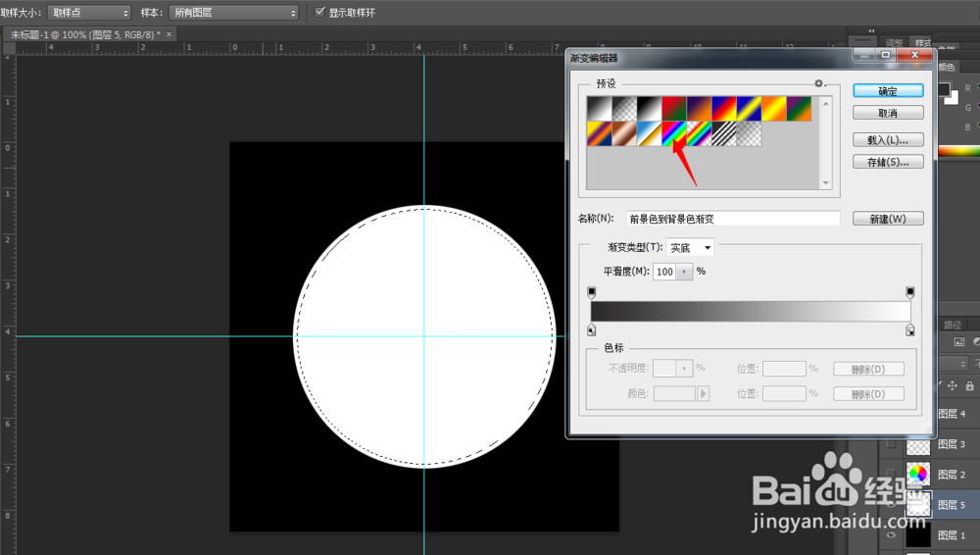The height and width of the screenshot is (555, 980).
Task: Click the presets list scroll-down arrow
Action: tap(826, 182)
